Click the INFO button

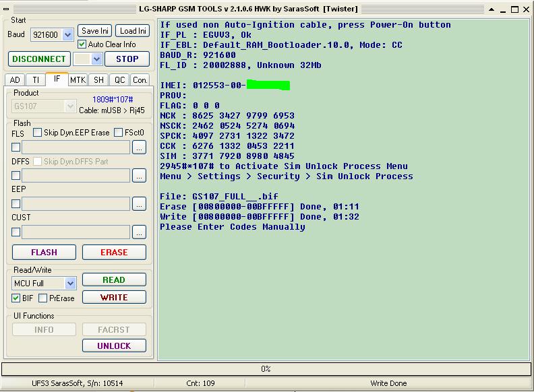coord(44,329)
